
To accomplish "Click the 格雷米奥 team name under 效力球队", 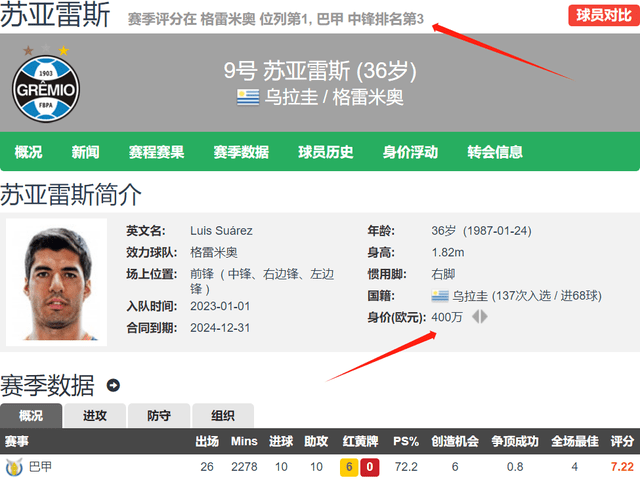I will click(214, 253).
